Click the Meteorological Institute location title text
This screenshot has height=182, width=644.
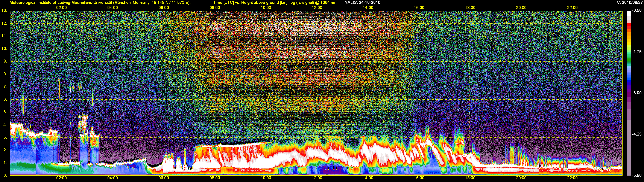point(100,3)
